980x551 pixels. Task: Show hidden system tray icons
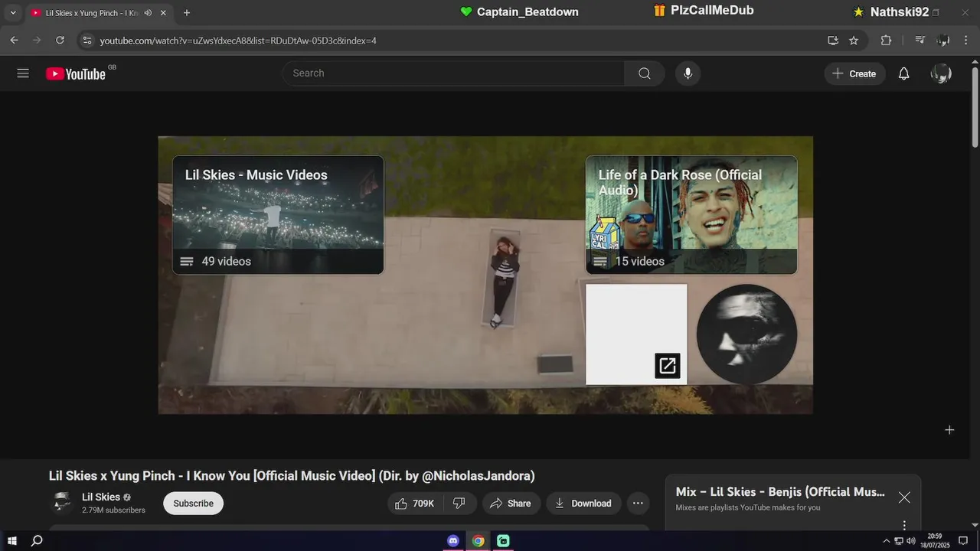pyautogui.click(x=887, y=541)
